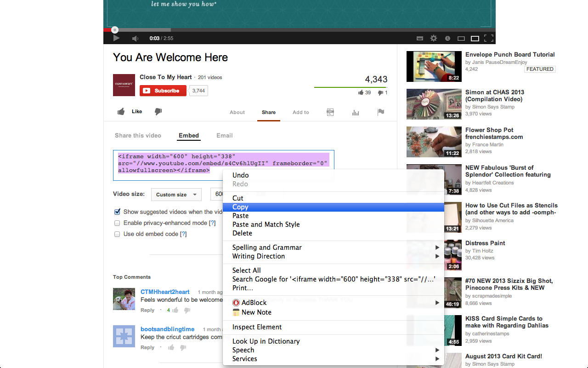Open the CTMHheart2heart commenter avatar
Image resolution: width=588 pixels, height=368 pixels.
tap(124, 299)
